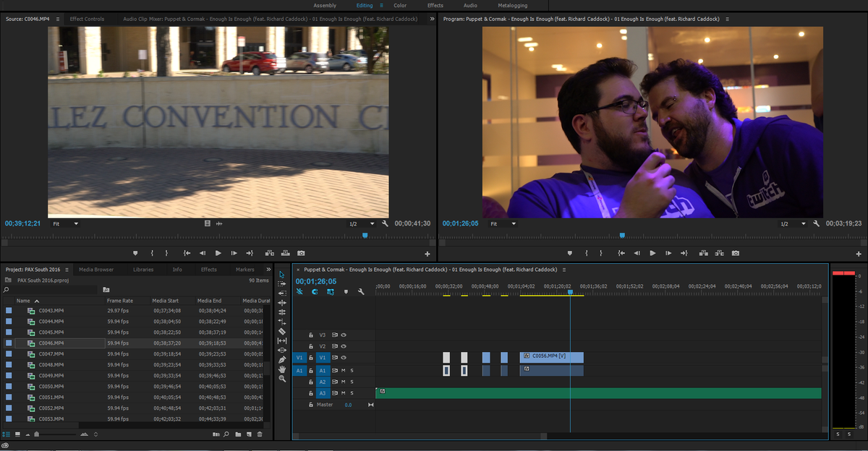Screen dimensions: 868x451
Task: Play the Source monitor clip
Action: [x=218, y=253]
